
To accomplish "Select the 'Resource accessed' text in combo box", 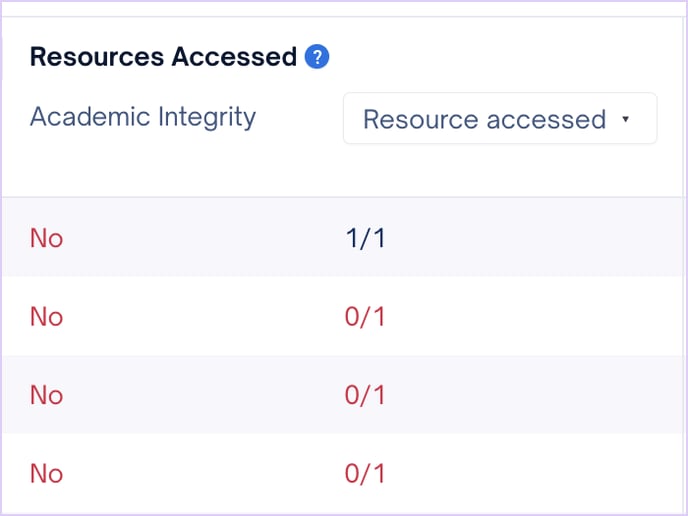I will (484, 119).
